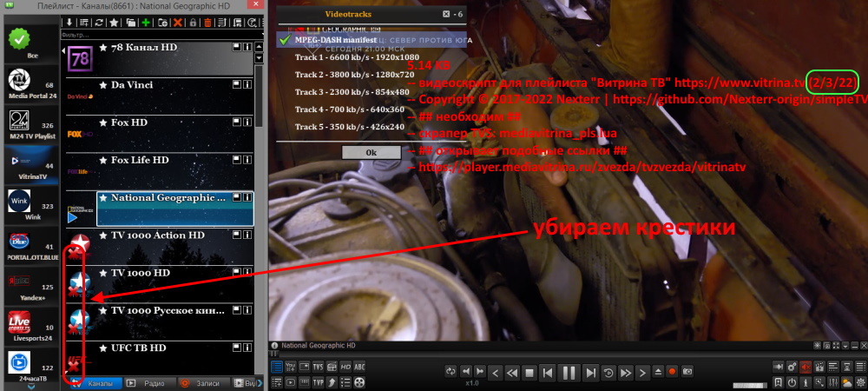Select Track 1 - 6600 kb/s - 1920x1080
Image resolution: width=868 pixels, height=391 pixels.
coord(357,57)
